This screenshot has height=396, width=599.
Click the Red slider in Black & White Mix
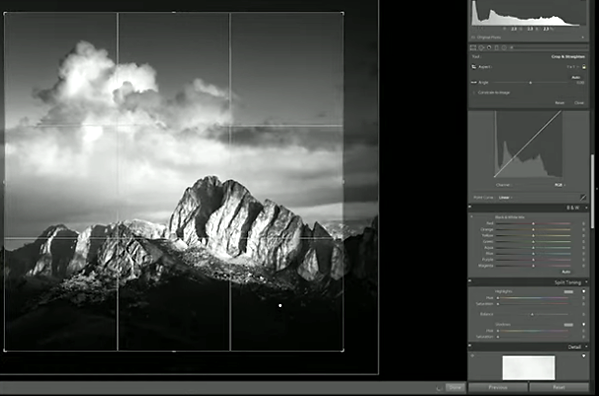[x=533, y=223]
